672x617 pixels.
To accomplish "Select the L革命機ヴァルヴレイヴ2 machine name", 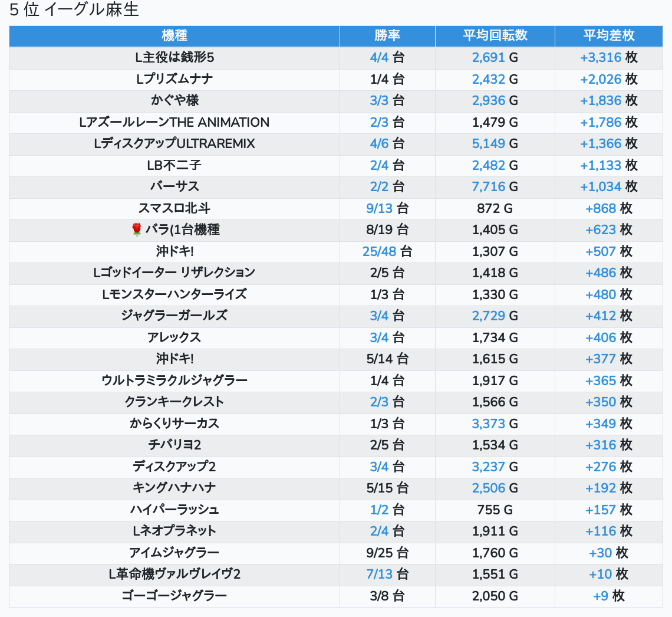I will click(x=174, y=575).
